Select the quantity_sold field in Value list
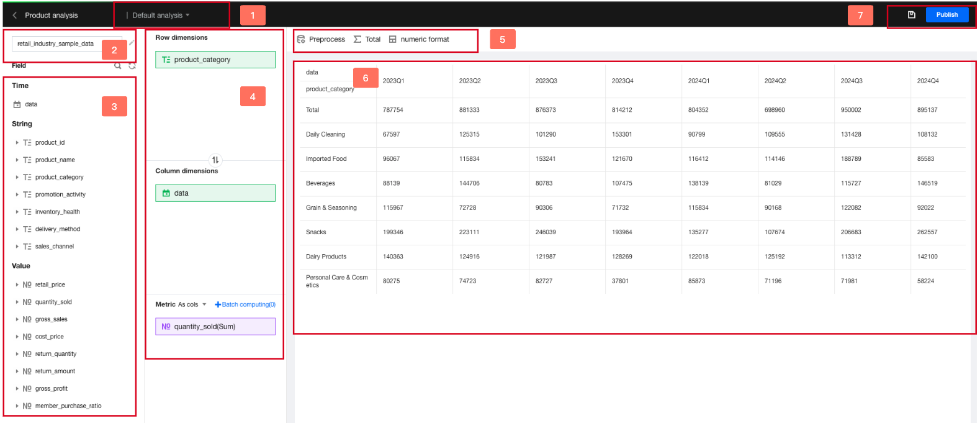The height and width of the screenshot is (423, 980). tap(53, 302)
